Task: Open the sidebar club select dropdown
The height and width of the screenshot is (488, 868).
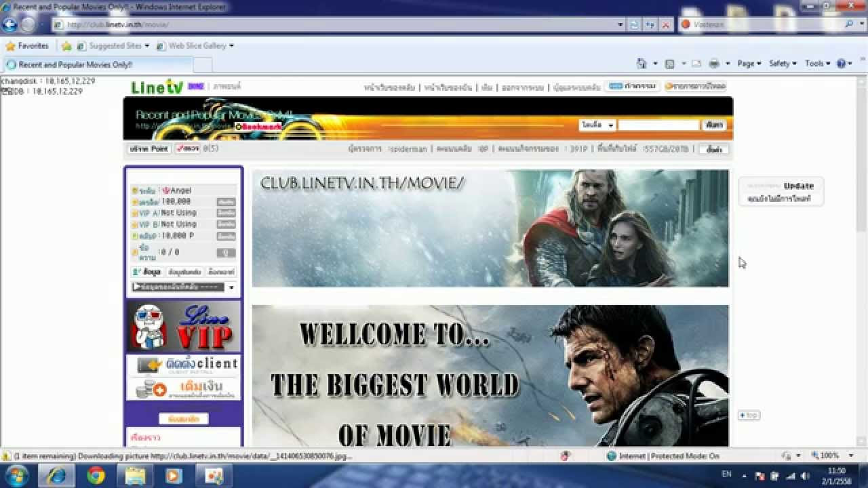Action: coord(184,287)
